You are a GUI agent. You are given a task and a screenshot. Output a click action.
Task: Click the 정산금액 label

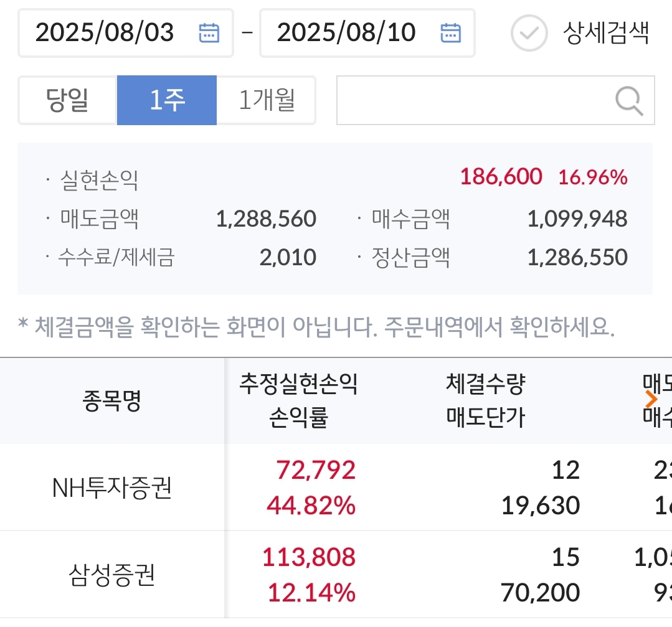(x=410, y=257)
